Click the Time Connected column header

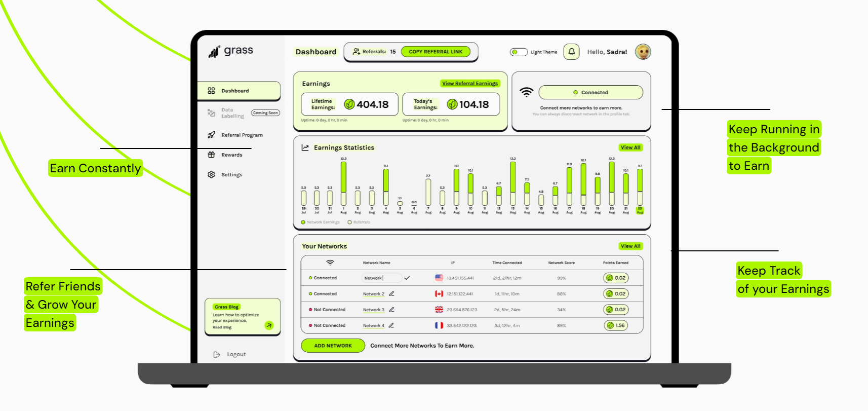pos(507,263)
